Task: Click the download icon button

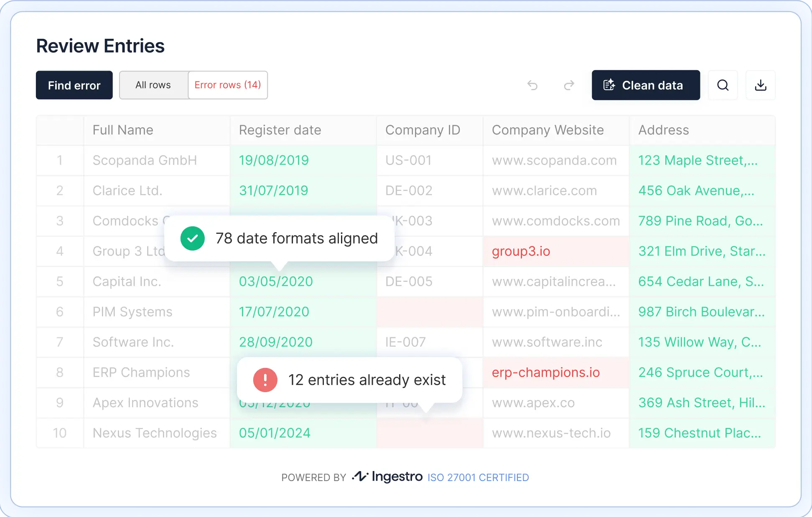Action: point(761,85)
